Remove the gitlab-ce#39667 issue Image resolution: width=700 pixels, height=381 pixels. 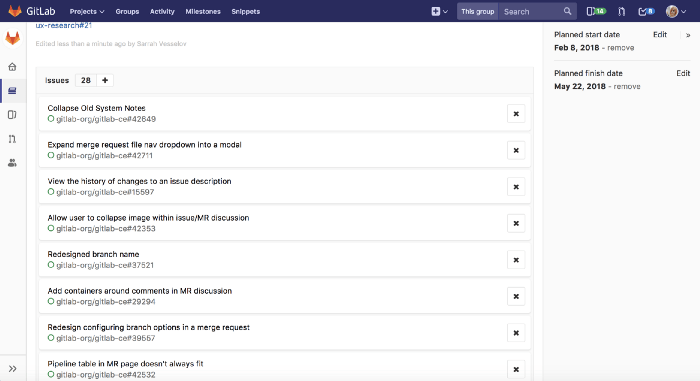[516, 333]
